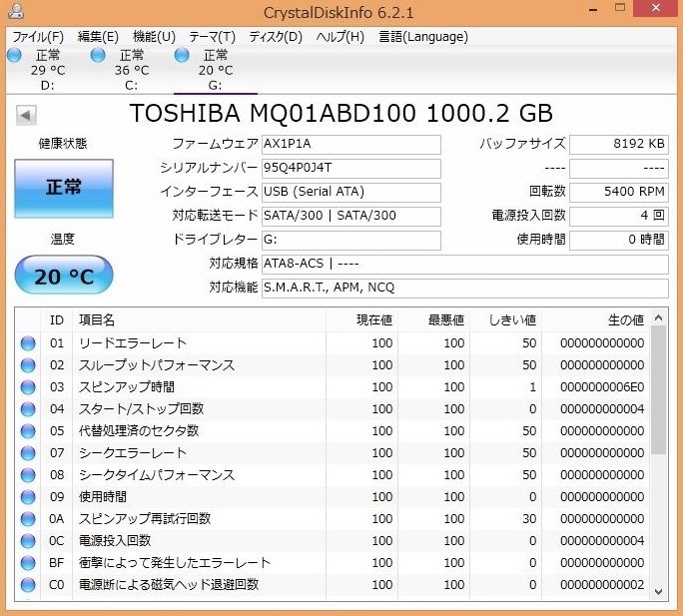Select drive D: status orb icon

14,55
